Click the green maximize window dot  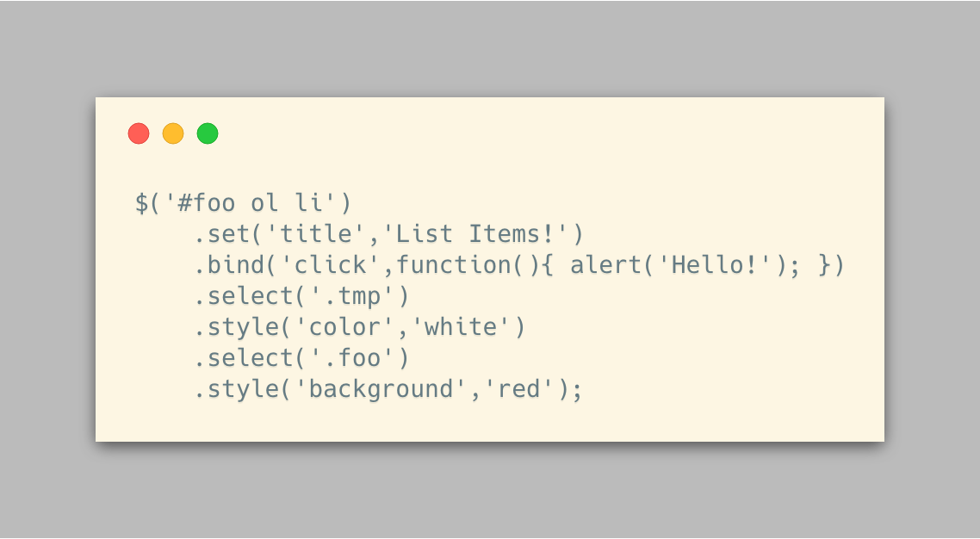tap(208, 133)
